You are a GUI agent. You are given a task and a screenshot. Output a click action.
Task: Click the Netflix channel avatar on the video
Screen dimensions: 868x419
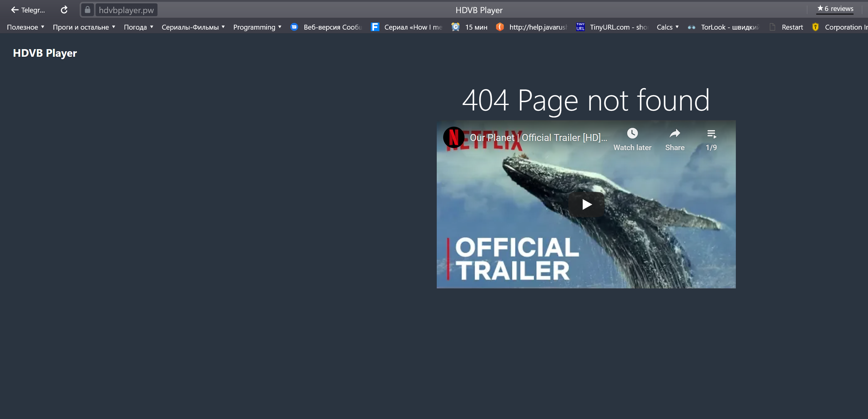click(454, 137)
